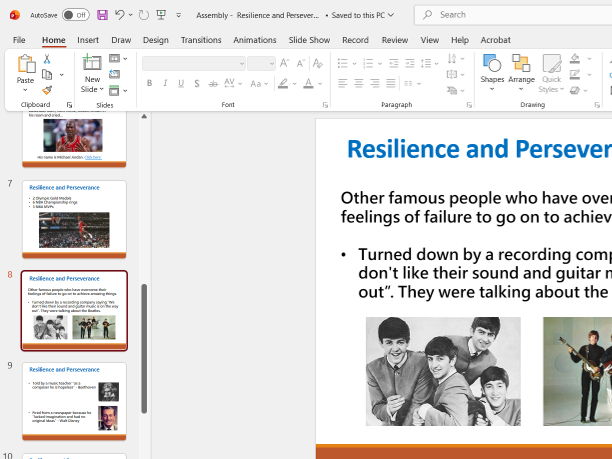The width and height of the screenshot is (612, 459).
Task: Toggle Strikethrough formatting
Action: (x=213, y=83)
